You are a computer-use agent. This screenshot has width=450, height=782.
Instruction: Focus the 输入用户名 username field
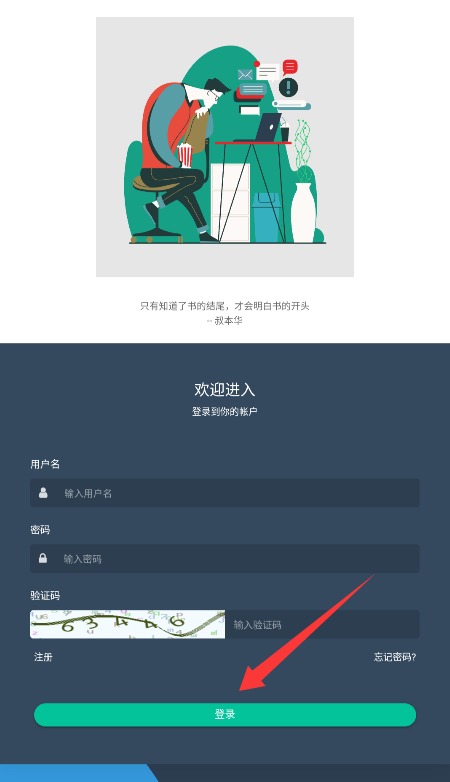pos(225,493)
